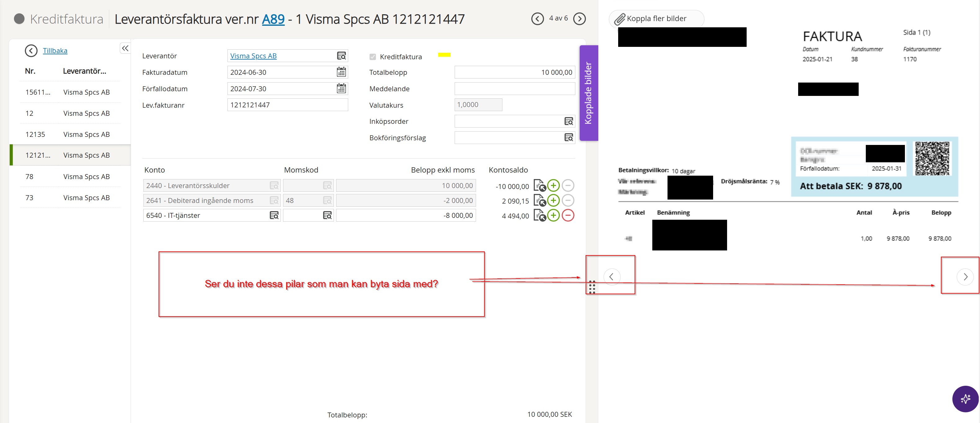Click grey minus on the 2440 row
Image resolution: width=980 pixels, height=423 pixels.
click(568, 186)
